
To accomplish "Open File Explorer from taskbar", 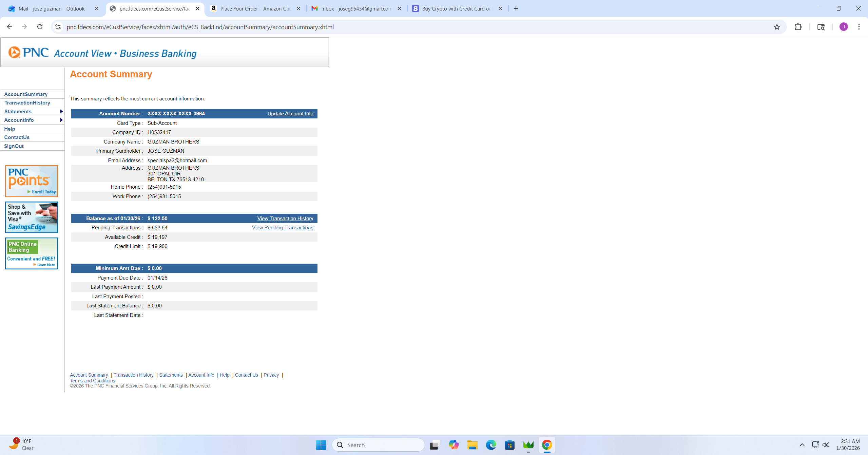I will 472,445.
